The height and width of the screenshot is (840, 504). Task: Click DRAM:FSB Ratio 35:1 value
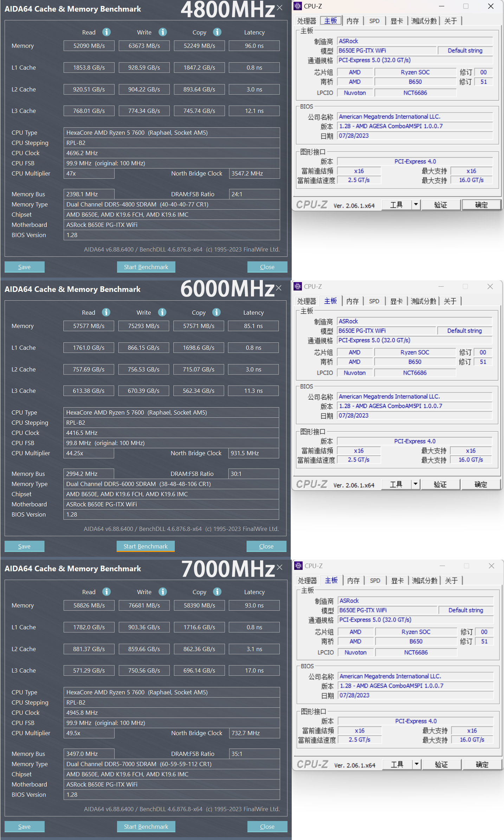(x=254, y=754)
